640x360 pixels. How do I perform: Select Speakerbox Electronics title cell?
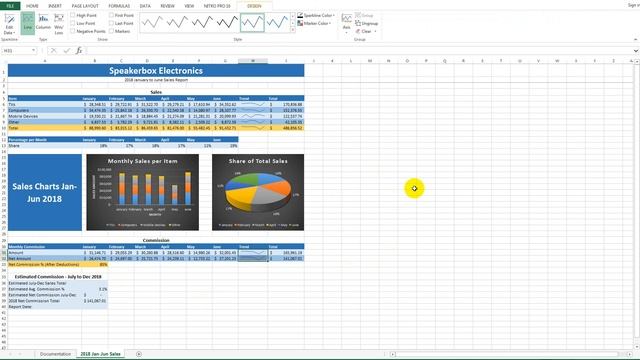click(156, 71)
